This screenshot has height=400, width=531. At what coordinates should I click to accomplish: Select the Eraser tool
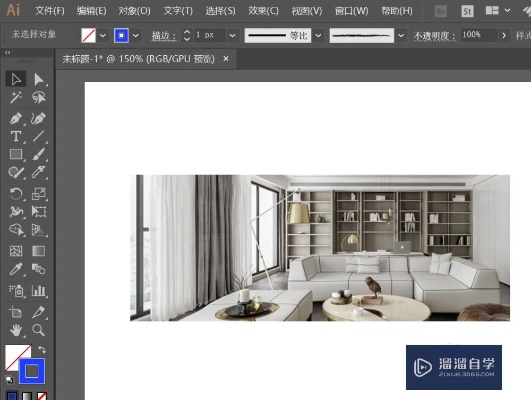[39, 172]
